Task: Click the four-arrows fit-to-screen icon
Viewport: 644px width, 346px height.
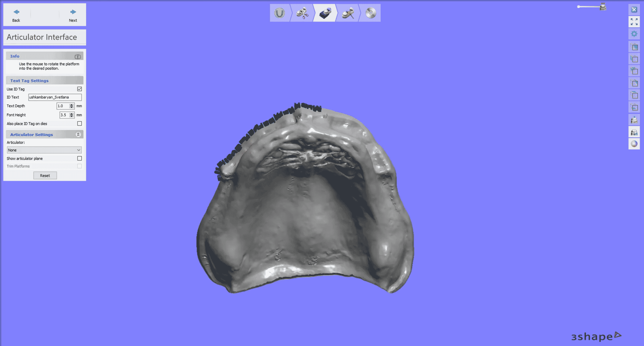Action: 634,22
